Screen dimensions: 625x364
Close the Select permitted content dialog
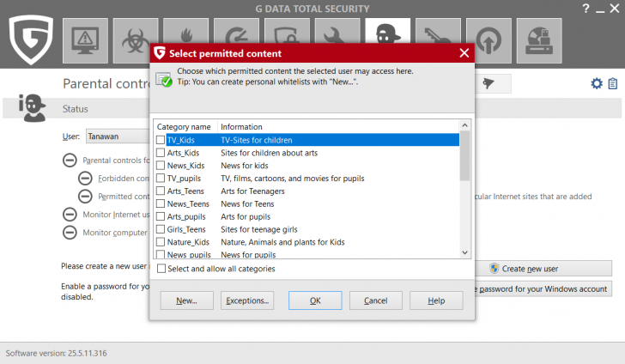(x=464, y=53)
